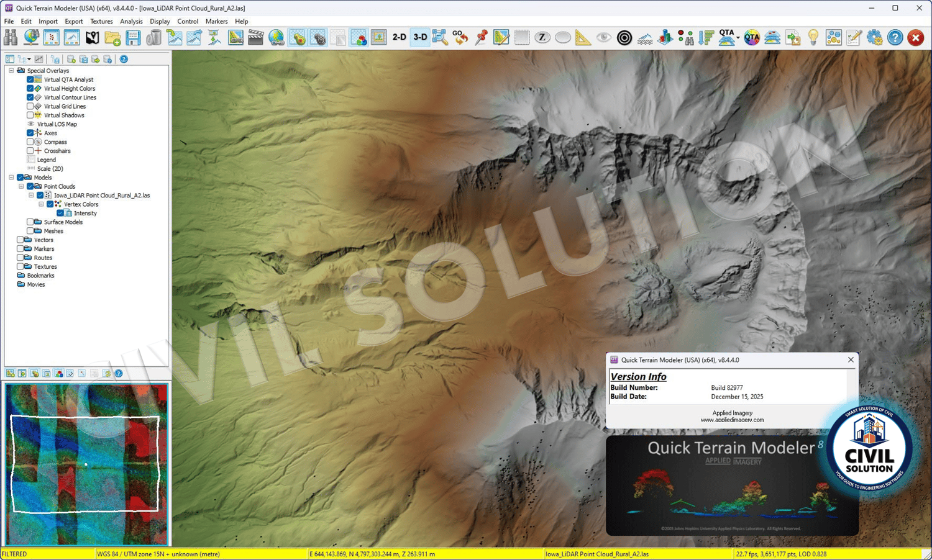Close the Version Info dialog
This screenshot has width=932, height=560.
pyautogui.click(x=851, y=360)
